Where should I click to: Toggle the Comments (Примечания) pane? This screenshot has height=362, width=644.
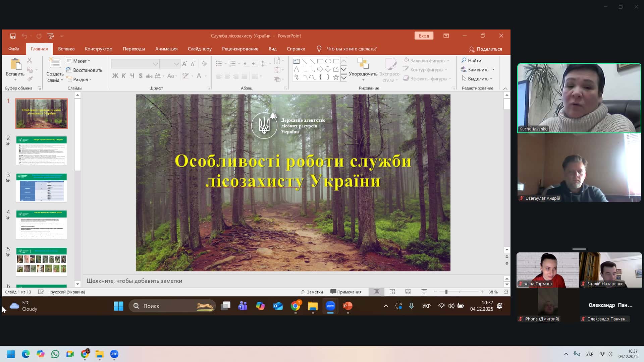click(346, 292)
